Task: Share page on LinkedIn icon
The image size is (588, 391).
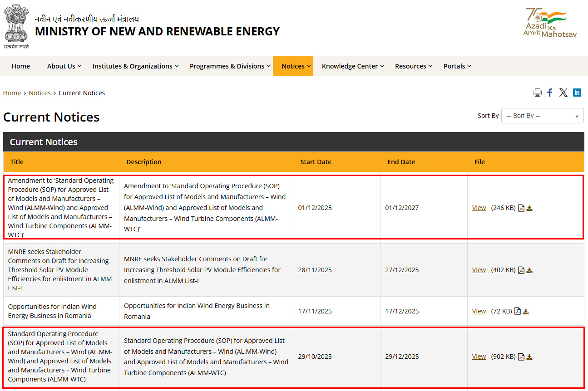Action: click(x=577, y=93)
